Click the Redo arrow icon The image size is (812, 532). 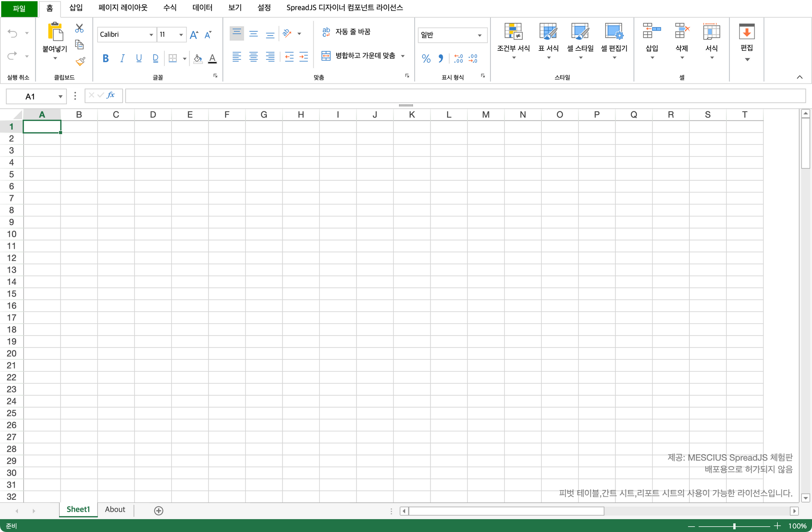tap(13, 55)
